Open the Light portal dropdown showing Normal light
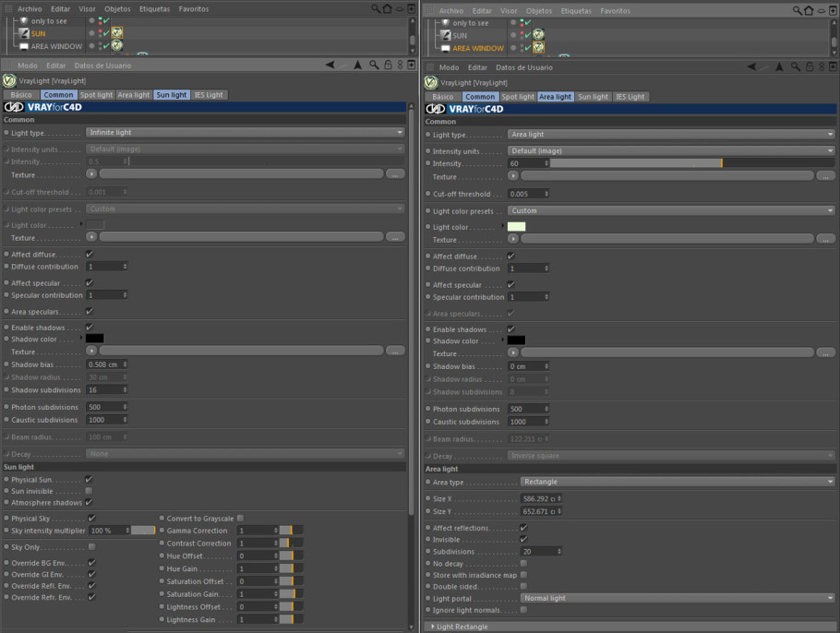 coord(678,598)
